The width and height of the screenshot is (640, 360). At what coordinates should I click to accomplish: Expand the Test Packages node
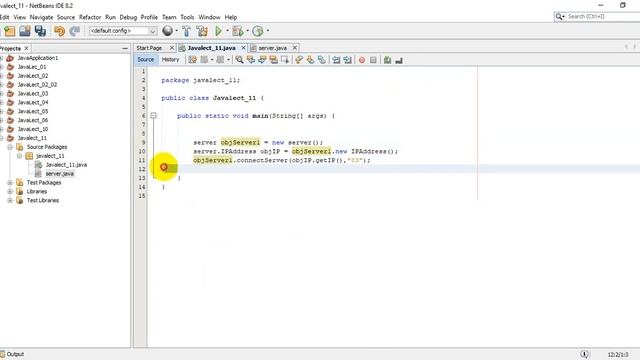click(10, 182)
